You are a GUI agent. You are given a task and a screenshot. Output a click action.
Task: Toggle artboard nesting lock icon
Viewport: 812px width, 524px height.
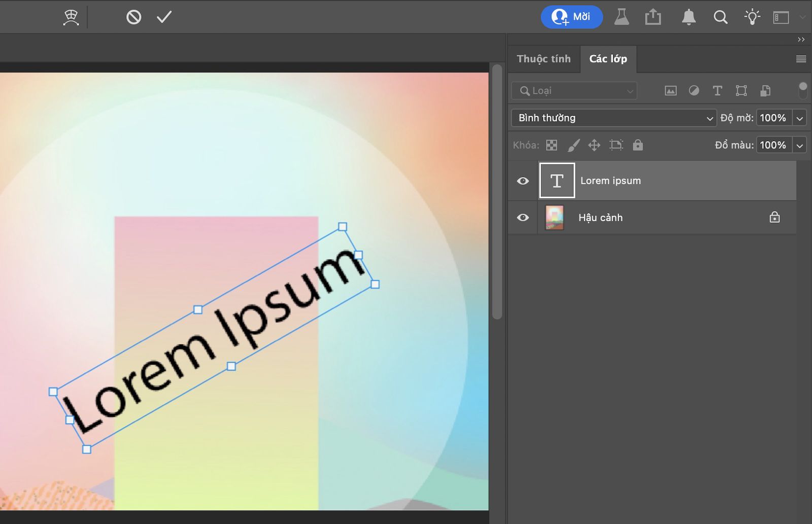[616, 145]
